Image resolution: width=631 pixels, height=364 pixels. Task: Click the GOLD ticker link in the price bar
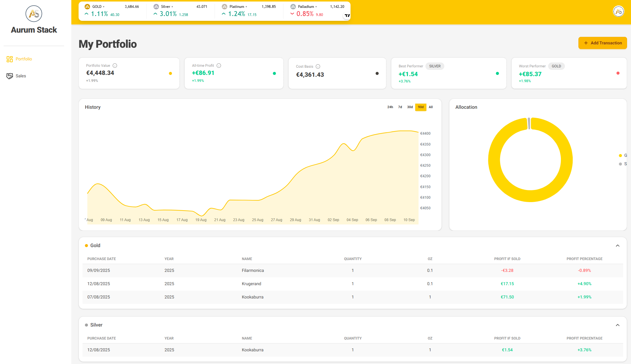[97, 7]
